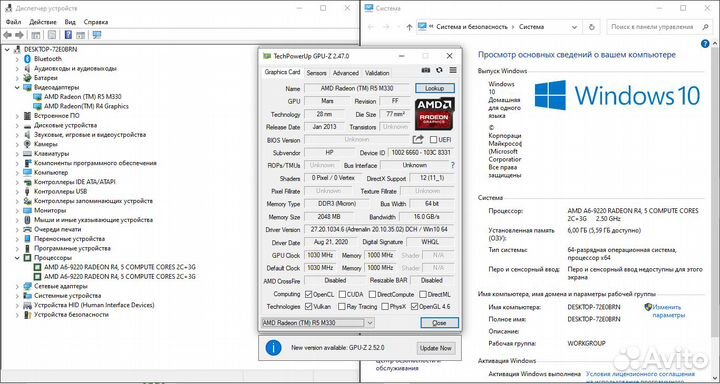Select AMD Radeon(TM) R4 Graphics in device tree
720x384 pixels.
point(86,106)
